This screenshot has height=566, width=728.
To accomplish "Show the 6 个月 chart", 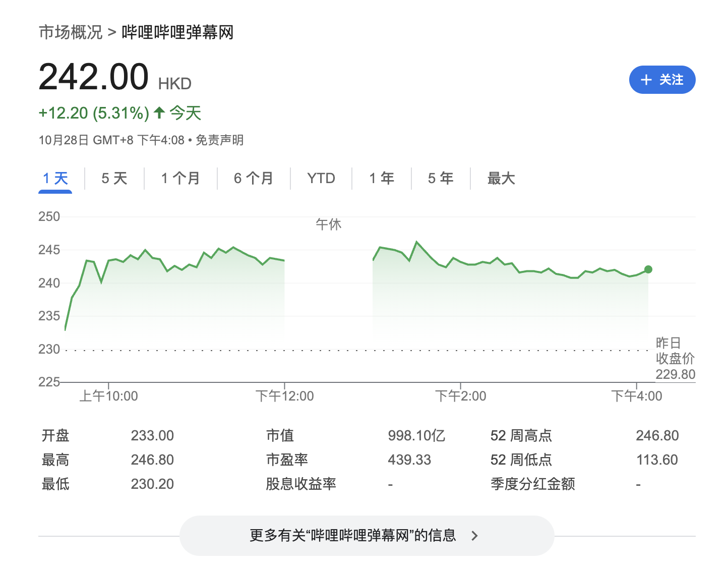I will [254, 178].
